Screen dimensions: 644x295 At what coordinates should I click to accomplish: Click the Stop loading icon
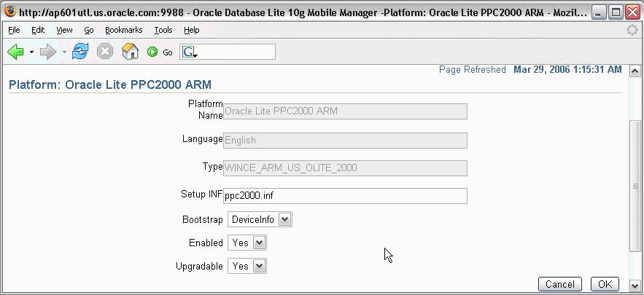tap(105, 52)
